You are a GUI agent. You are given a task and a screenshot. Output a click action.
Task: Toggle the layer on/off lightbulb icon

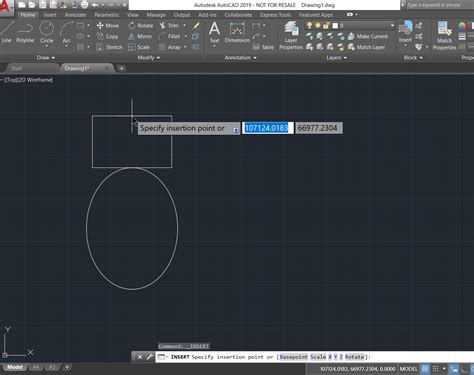point(310,25)
